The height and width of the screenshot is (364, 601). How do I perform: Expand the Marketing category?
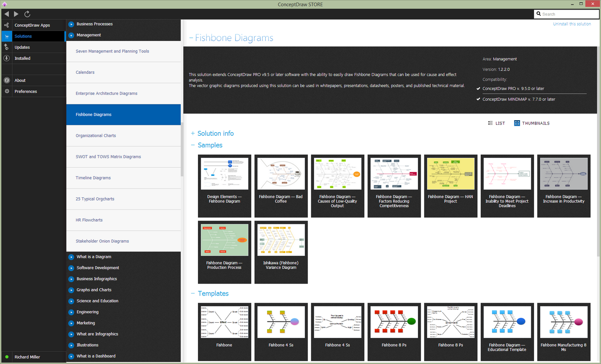tap(71, 323)
